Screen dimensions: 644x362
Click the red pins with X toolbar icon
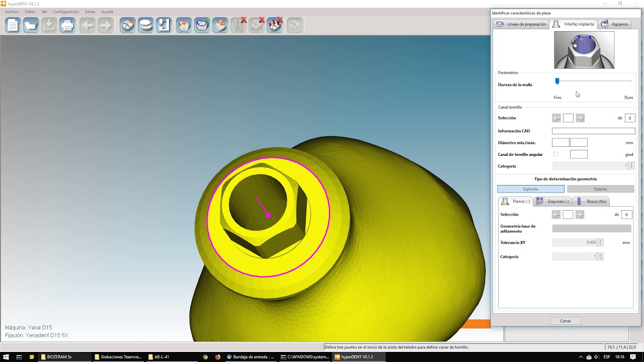click(274, 25)
